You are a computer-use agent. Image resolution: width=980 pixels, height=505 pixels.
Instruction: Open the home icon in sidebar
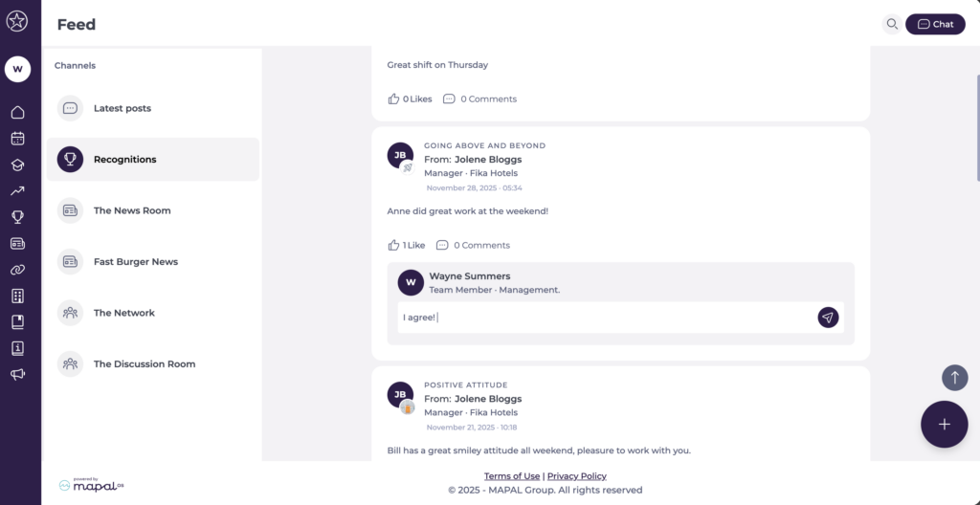17,113
